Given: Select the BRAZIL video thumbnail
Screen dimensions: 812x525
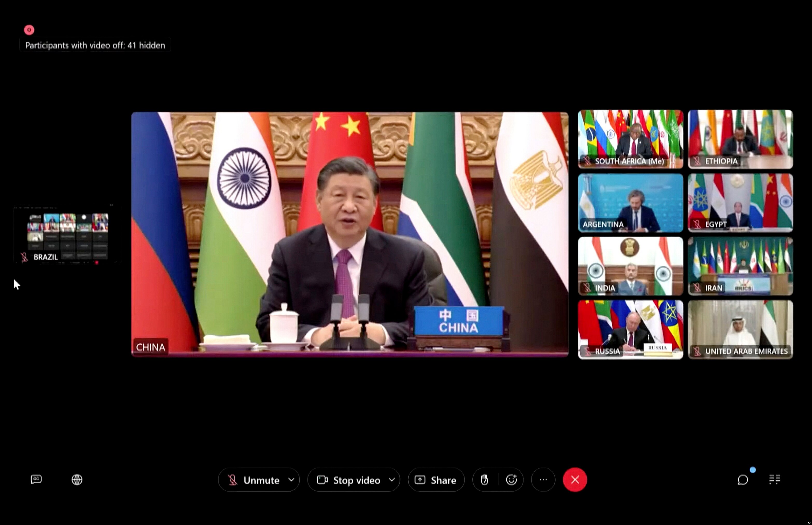Looking at the screenshot, I should [x=67, y=234].
